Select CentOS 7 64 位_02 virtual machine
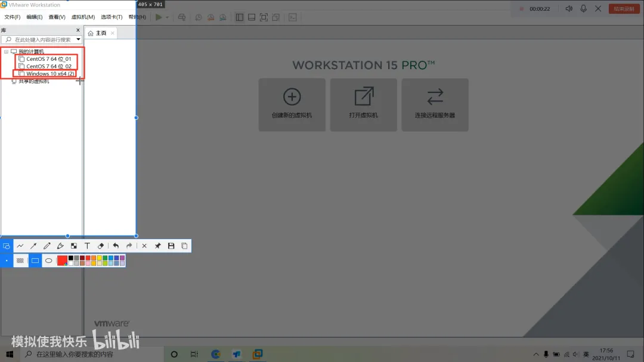 (x=45, y=66)
